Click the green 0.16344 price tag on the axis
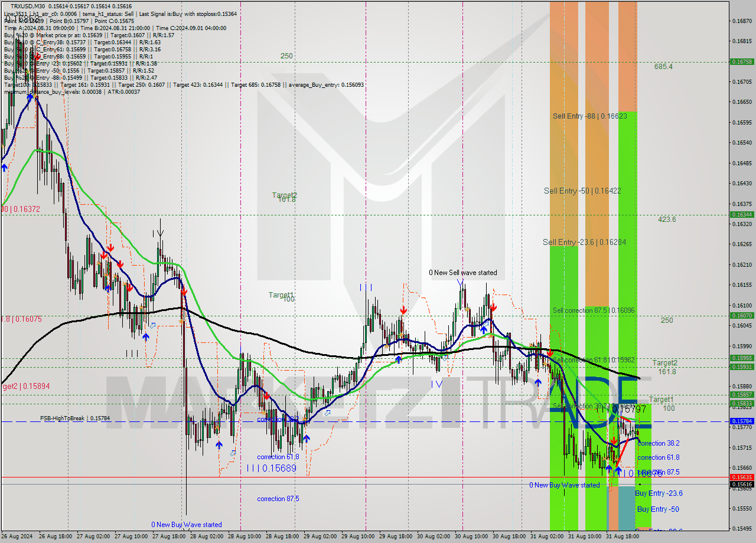 (x=742, y=214)
